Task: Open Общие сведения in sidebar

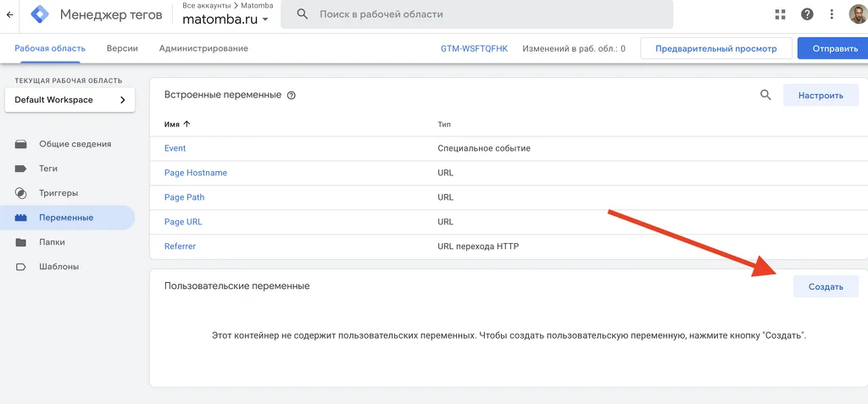Action: 75,144
